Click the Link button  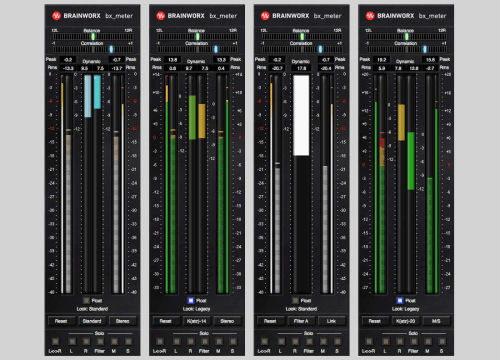pos(332,321)
